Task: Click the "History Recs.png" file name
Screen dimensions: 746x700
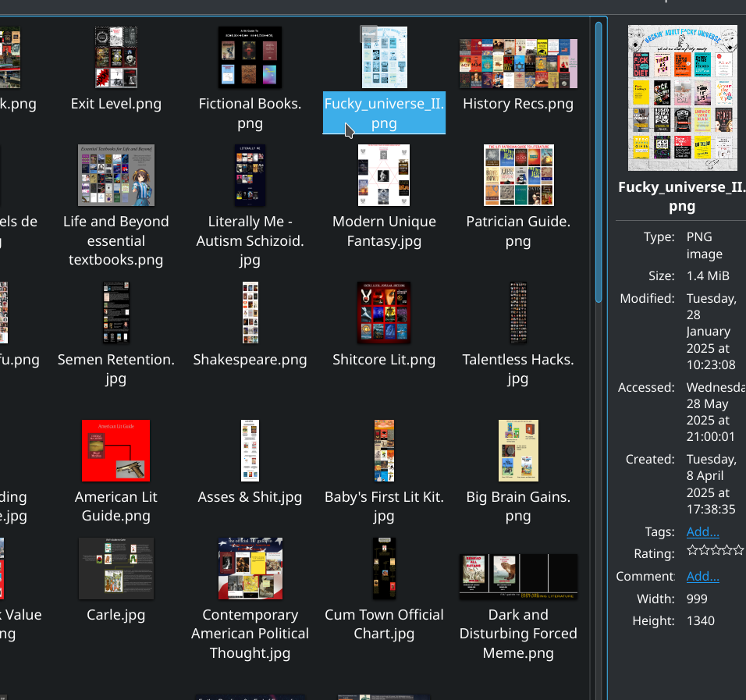Action: [x=518, y=104]
